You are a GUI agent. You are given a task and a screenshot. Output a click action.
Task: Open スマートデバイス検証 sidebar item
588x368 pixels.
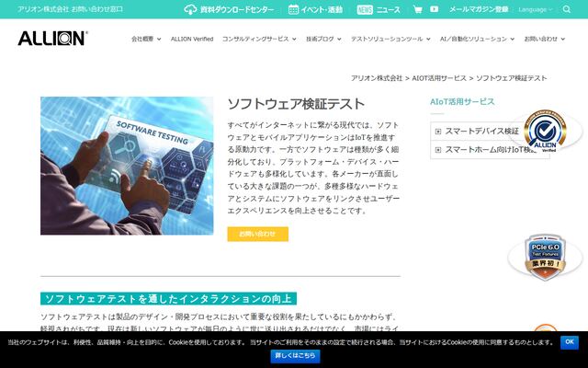coord(481,132)
